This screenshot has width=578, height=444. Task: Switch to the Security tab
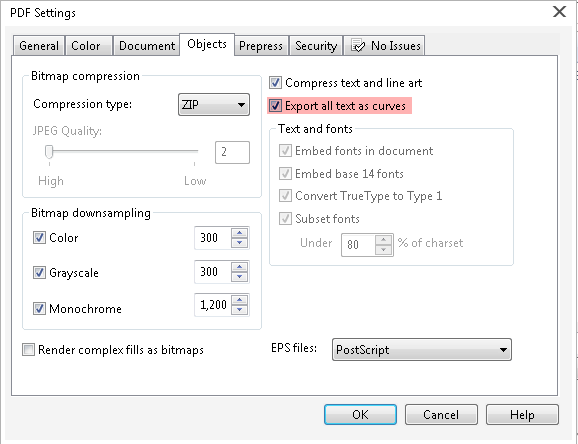[x=316, y=46]
